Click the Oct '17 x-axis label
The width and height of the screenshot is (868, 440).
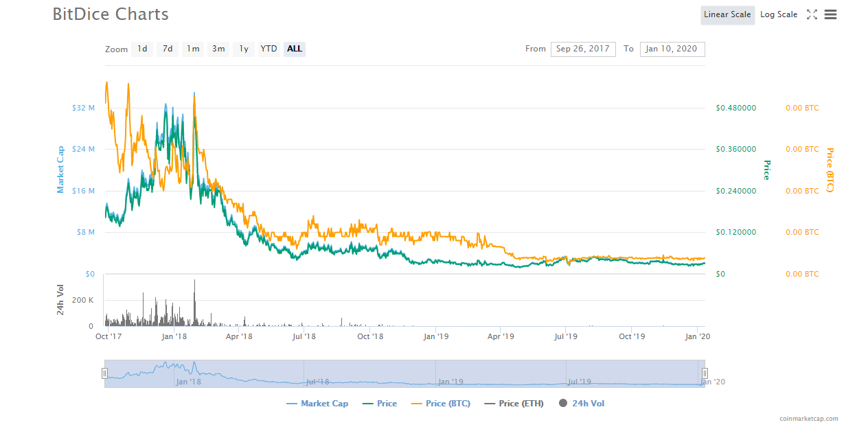coord(109,336)
